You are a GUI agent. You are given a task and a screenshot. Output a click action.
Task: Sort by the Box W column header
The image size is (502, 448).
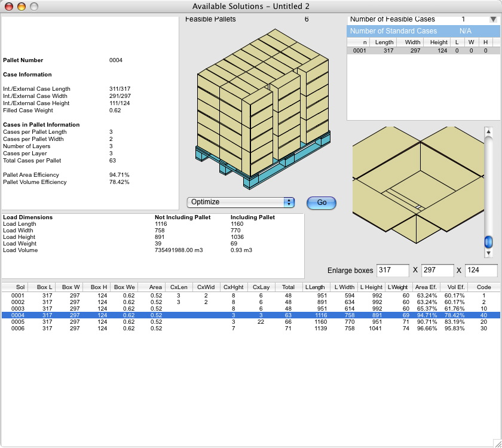(x=69, y=287)
